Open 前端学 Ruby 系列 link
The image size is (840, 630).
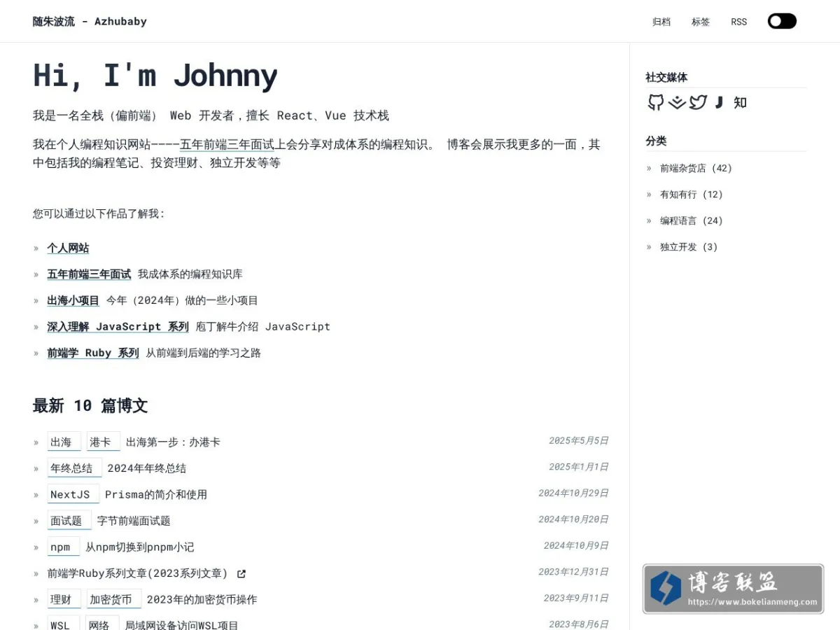coord(93,353)
